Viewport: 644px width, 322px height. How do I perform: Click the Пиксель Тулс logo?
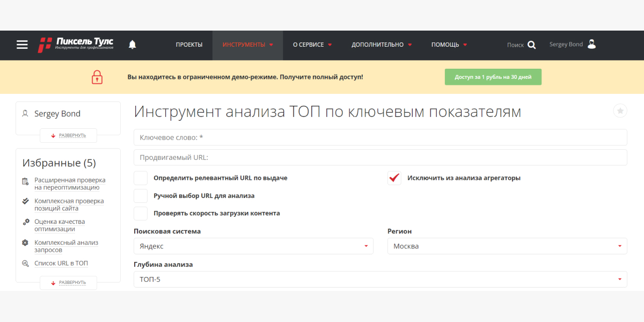(x=76, y=45)
